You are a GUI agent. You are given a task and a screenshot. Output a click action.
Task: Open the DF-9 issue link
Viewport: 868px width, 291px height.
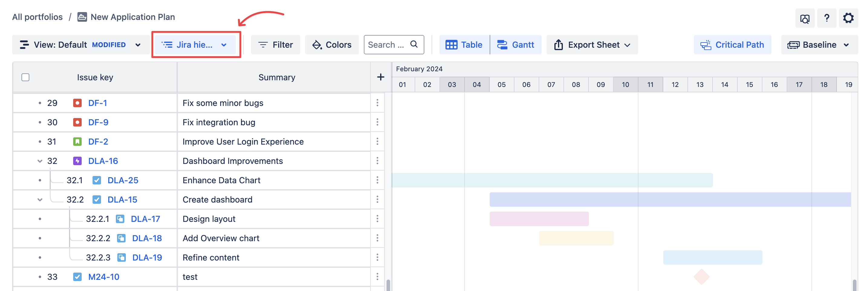click(98, 123)
